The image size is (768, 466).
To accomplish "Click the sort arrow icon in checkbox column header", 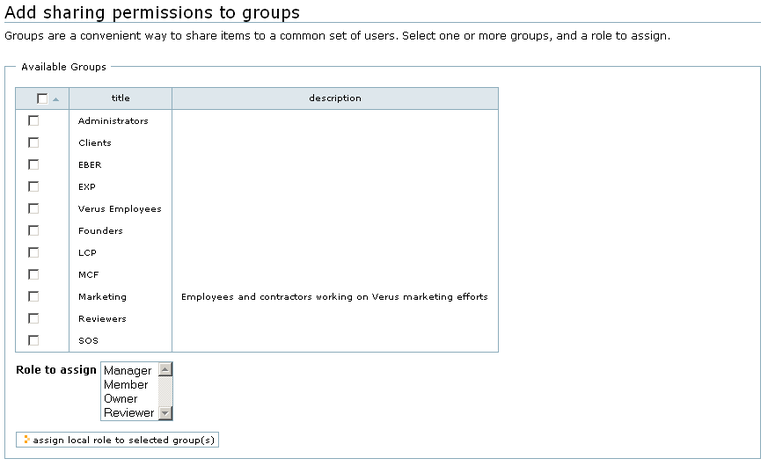I will [56, 99].
